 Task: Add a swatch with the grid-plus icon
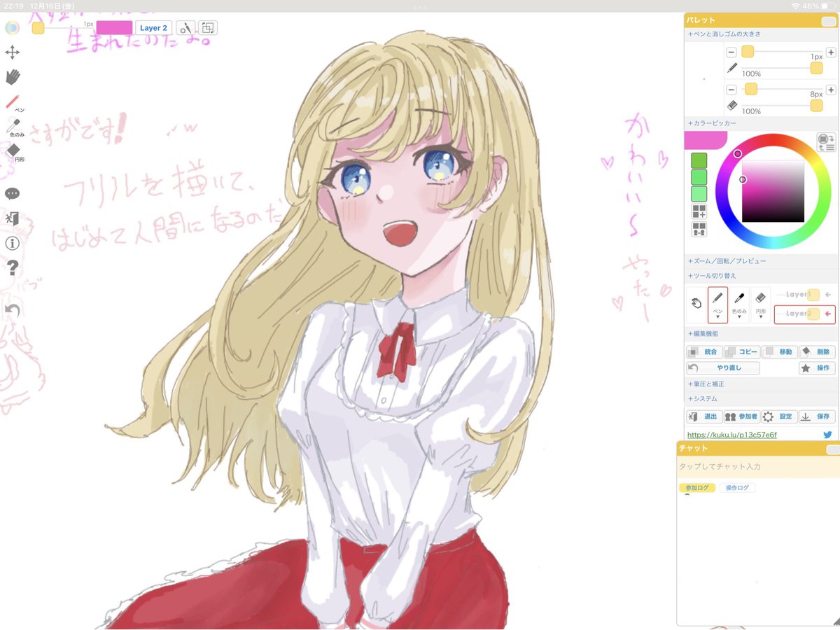pyautogui.click(x=699, y=211)
